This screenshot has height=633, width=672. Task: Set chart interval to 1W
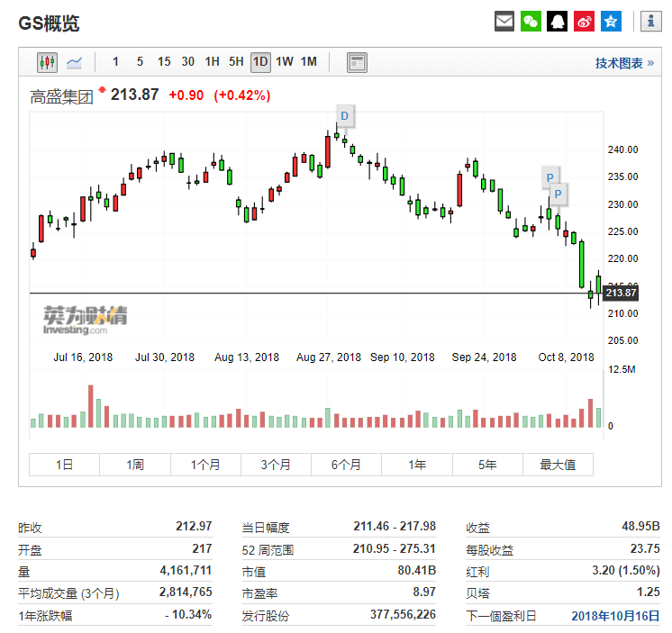pyautogui.click(x=285, y=62)
